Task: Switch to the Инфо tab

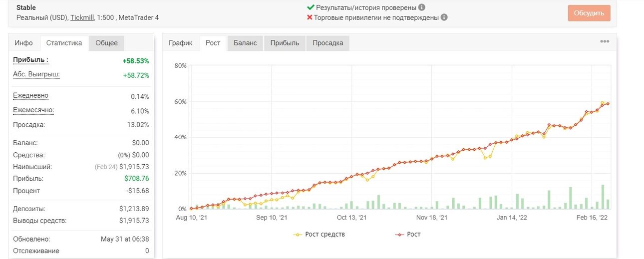Action: coord(24,43)
